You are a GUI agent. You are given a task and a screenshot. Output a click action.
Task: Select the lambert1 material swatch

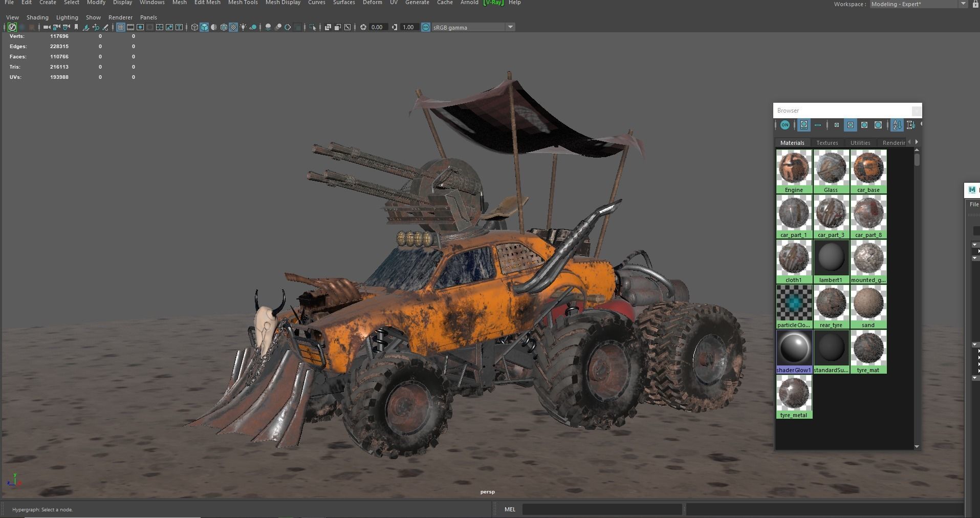(831, 262)
